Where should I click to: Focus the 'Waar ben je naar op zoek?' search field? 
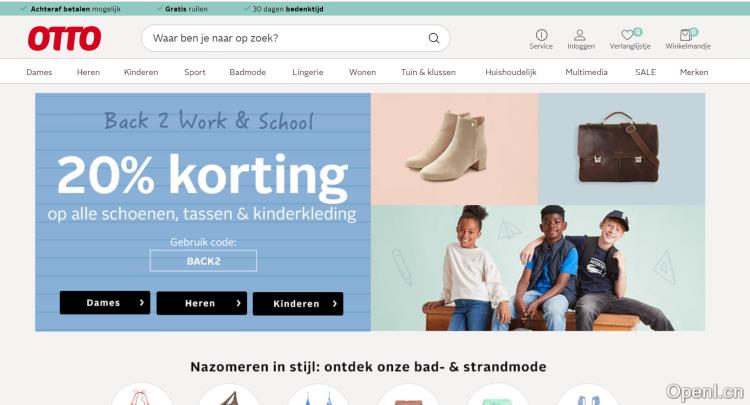(296, 38)
